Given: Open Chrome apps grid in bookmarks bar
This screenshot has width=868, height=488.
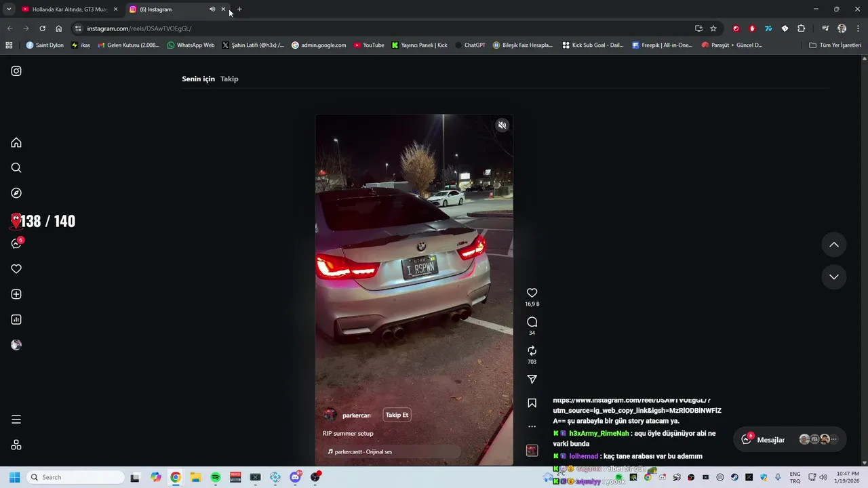Looking at the screenshot, I should pos(9,45).
